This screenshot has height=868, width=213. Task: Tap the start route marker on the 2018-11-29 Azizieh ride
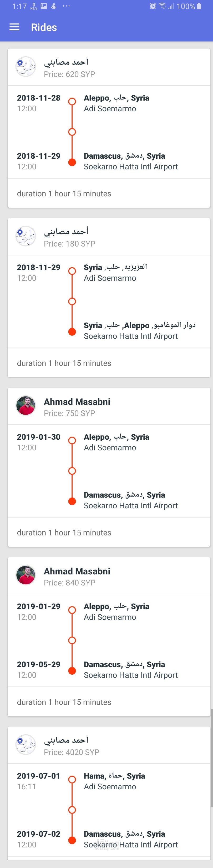pyautogui.click(x=72, y=271)
